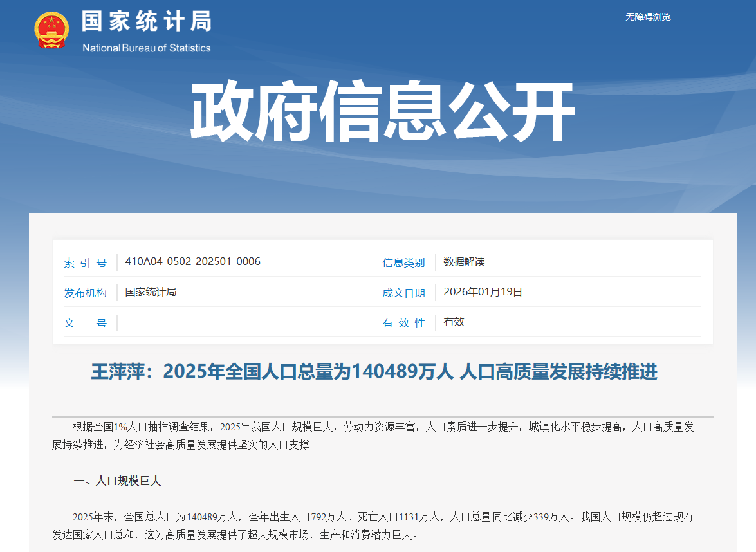
Task: Click the section heading 一、人口规模巨大
Action: [x=117, y=481]
